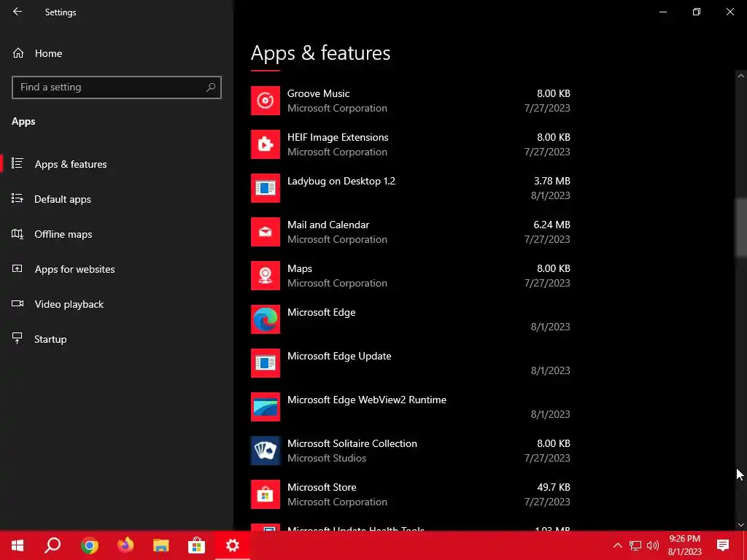Select Microsoft Solitaire Collection name
The image size is (747, 560).
tap(352, 443)
